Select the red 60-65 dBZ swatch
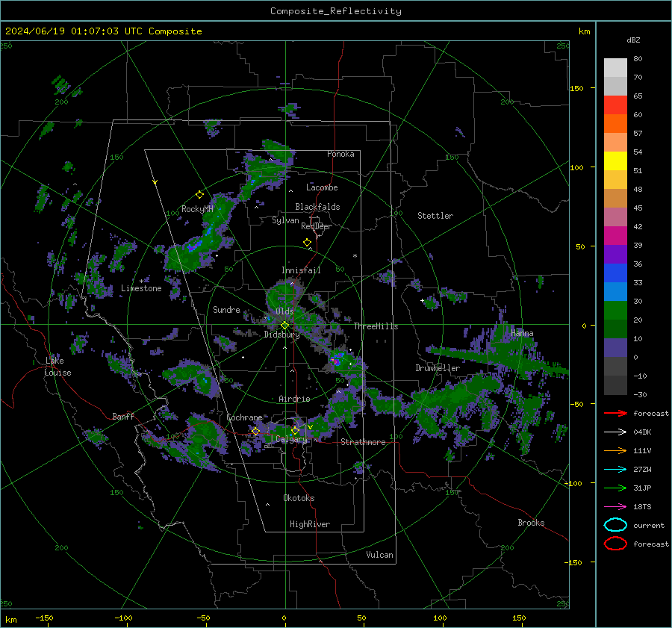 pos(615,105)
